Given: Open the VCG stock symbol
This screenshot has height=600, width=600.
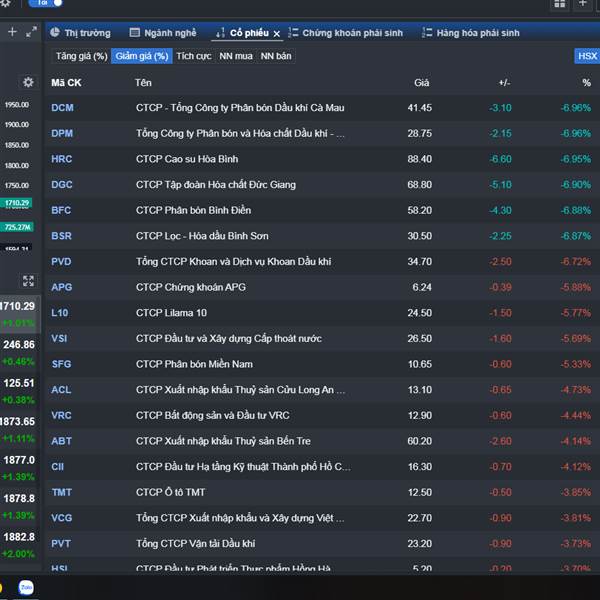Looking at the screenshot, I should pyautogui.click(x=62, y=518).
